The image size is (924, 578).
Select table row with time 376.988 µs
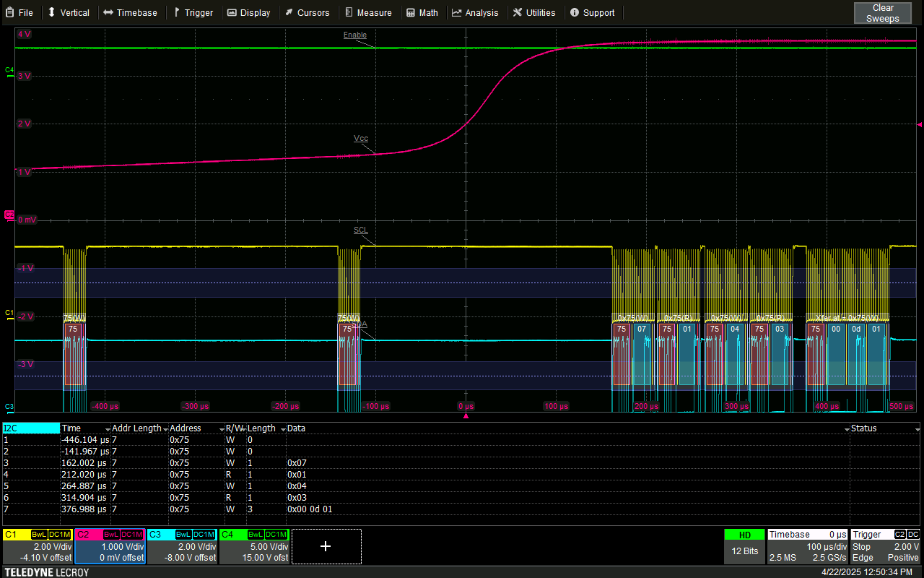click(462, 509)
